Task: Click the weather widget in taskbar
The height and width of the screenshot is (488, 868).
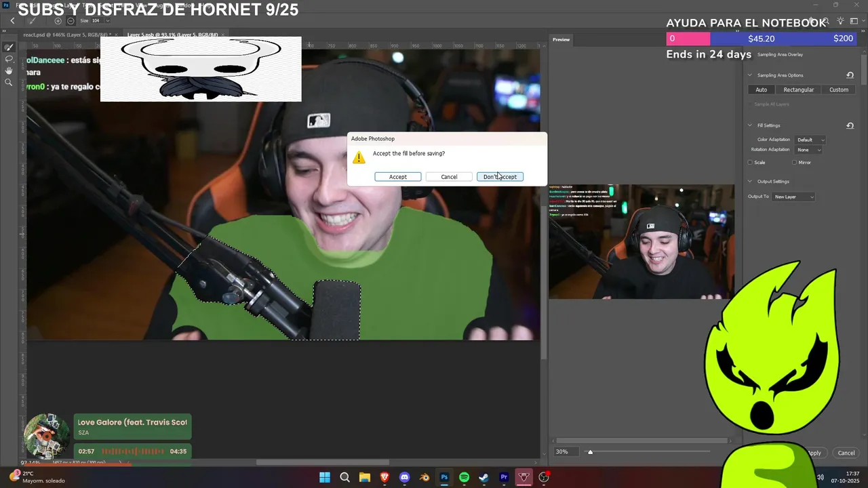Action: 37,477
